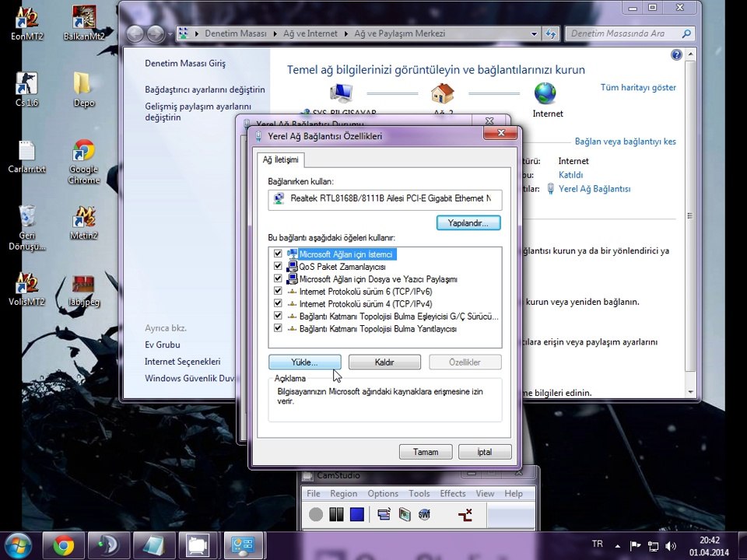This screenshot has height=560, width=747.
Task: Click CamStudio record to AVI icon
Action: tap(405, 514)
